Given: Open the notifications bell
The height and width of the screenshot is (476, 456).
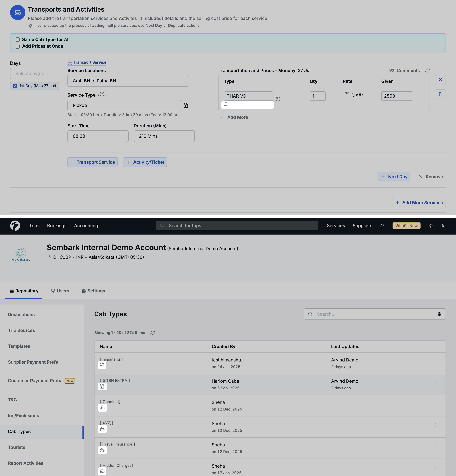Looking at the screenshot, I should point(382,226).
